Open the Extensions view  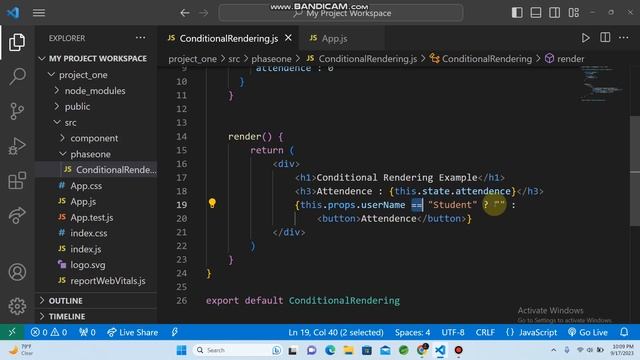tap(17, 180)
